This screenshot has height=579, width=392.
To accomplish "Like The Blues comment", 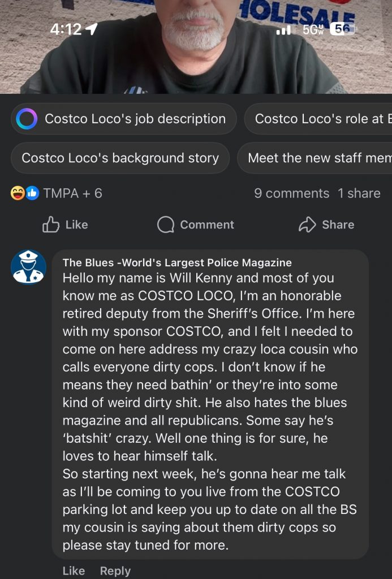I will [x=74, y=571].
